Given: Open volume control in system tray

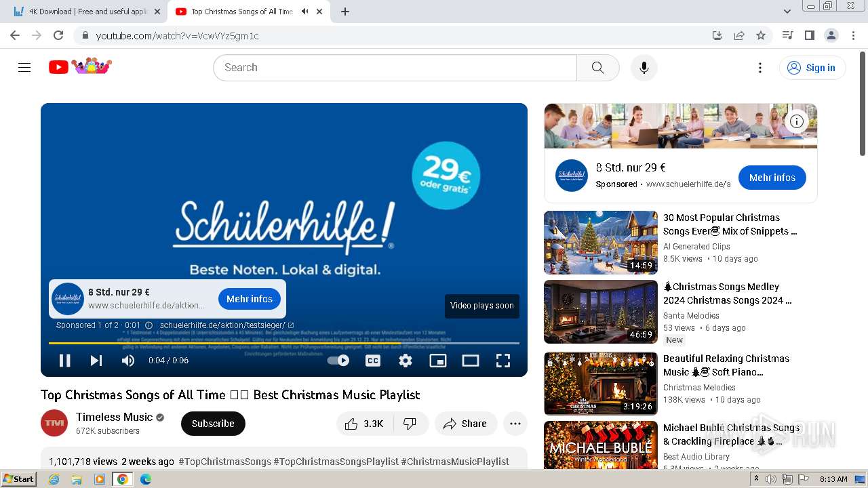Looking at the screenshot, I should (771, 479).
